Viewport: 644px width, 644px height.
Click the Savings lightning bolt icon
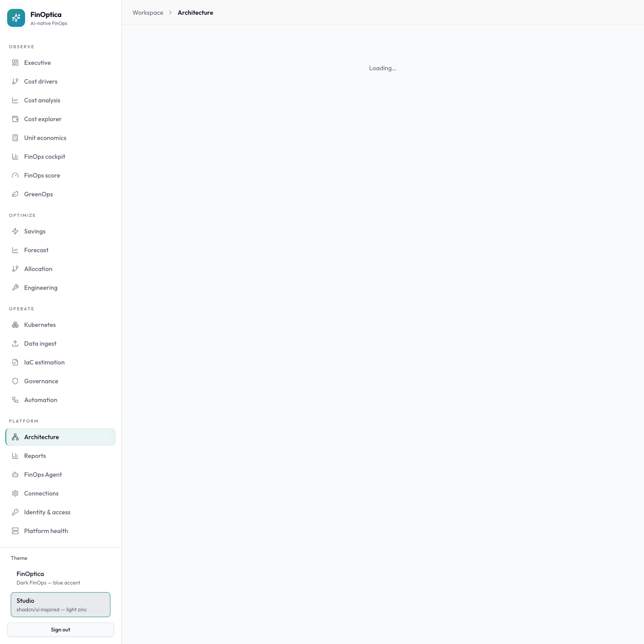(15, 231)
